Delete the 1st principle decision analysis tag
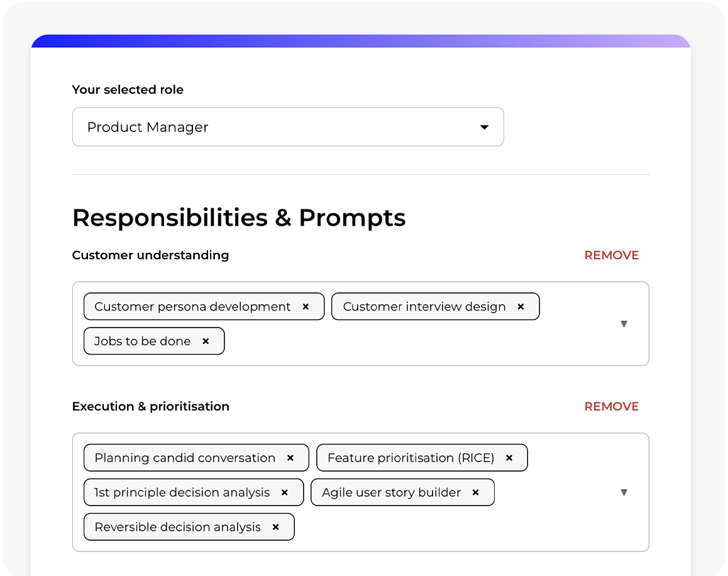 point(285,492)
